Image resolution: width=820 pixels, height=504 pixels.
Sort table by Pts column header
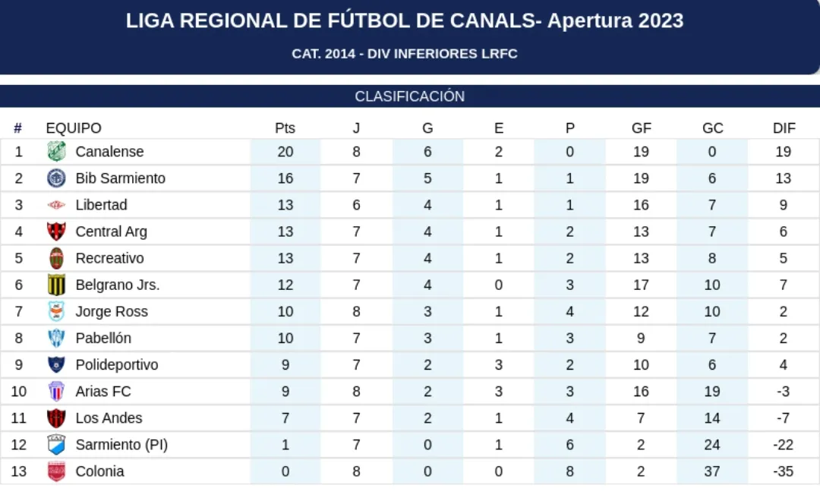(285, 128)
